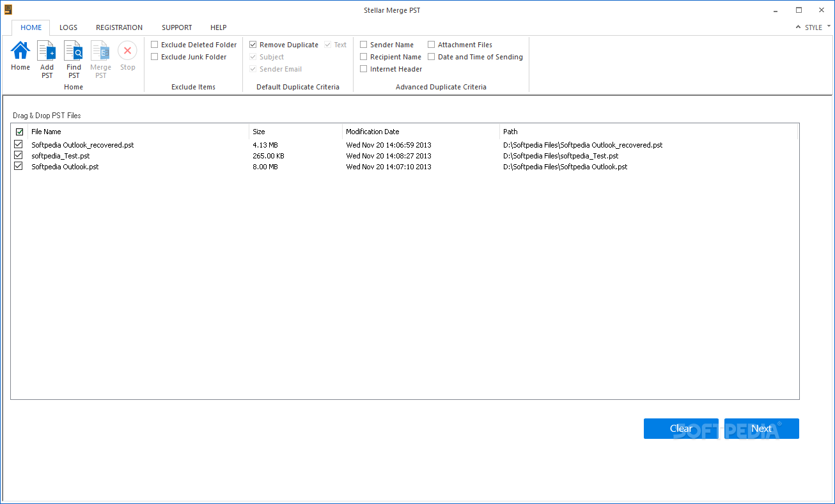The image size is (835, 504).
Task: Select file name Softpedia Outlook_recovered.pst
Action: click(x=82, y=145)
